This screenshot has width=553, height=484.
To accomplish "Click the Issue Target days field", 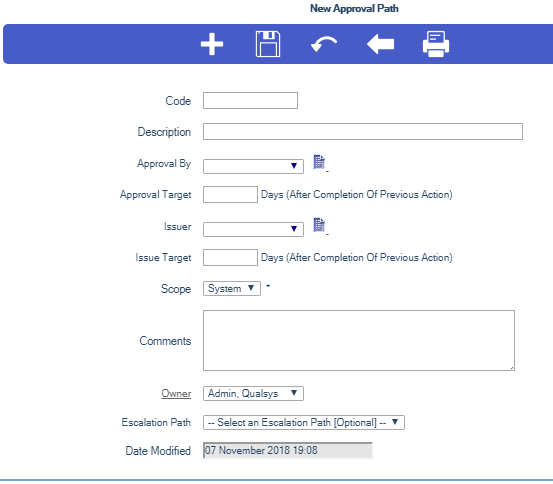I will (x=230, y=258).
